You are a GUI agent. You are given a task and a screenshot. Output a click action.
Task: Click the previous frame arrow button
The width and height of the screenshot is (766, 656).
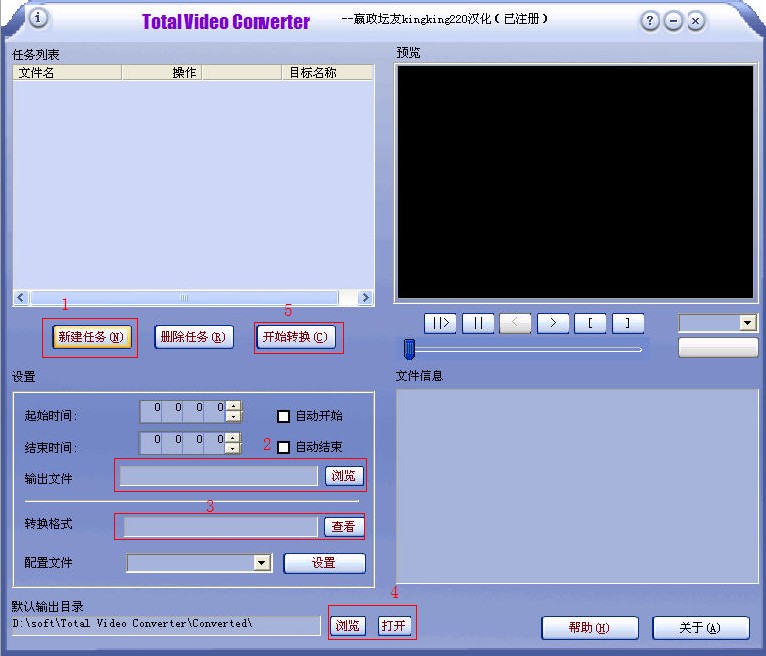click(x=515, y=323)
